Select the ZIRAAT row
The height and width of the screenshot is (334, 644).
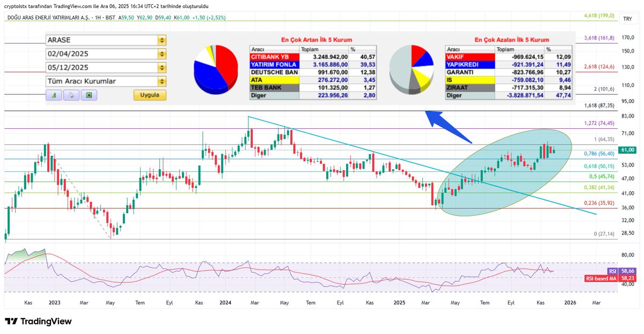pos(508,88)
